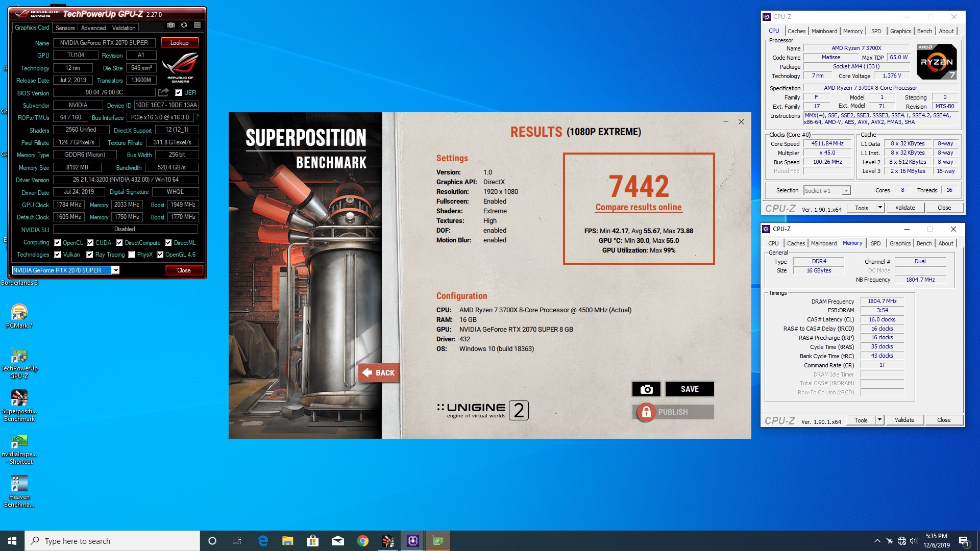Open File Explorer from the taskbar
Image resolution: width=980 pixels, height=551 pixels.
tap(288, 541)
